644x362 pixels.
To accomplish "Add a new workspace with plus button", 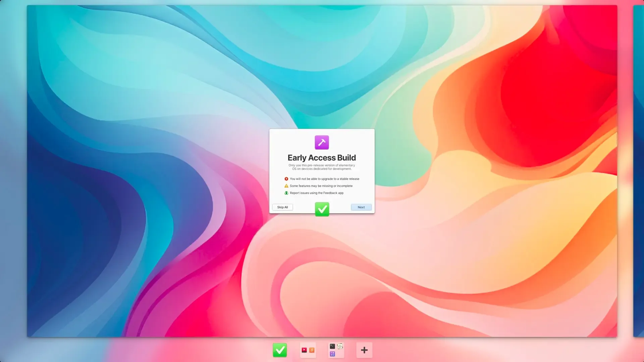I will pos(364,350).
